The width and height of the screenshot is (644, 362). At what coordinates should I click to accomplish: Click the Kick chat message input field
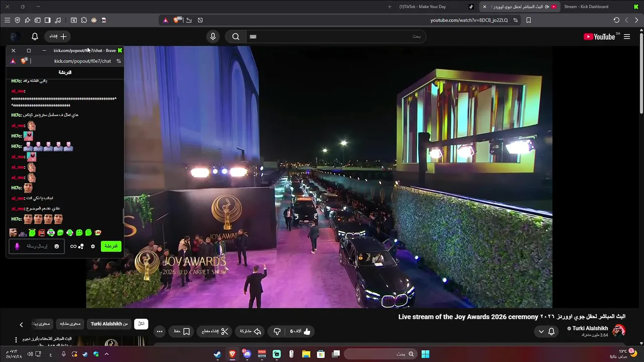tap(37, 246)
